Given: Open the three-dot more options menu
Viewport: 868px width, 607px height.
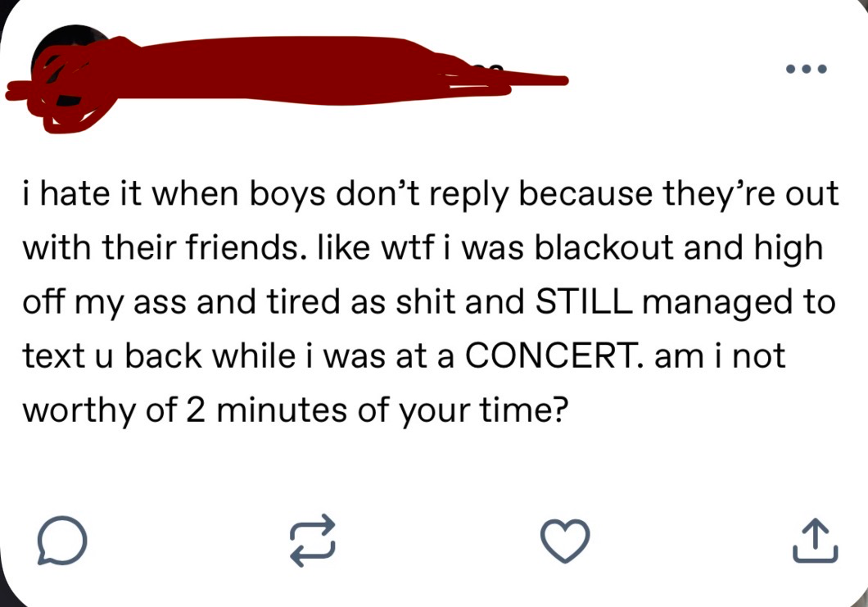Looking at the screenshot, I should [x=807, y=70].
